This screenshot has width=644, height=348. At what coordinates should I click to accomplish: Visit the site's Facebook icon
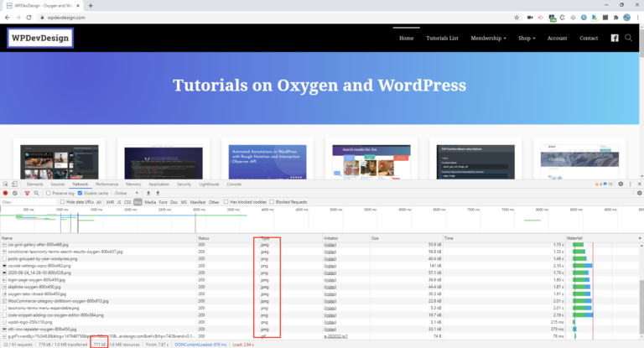coord(615,39)
